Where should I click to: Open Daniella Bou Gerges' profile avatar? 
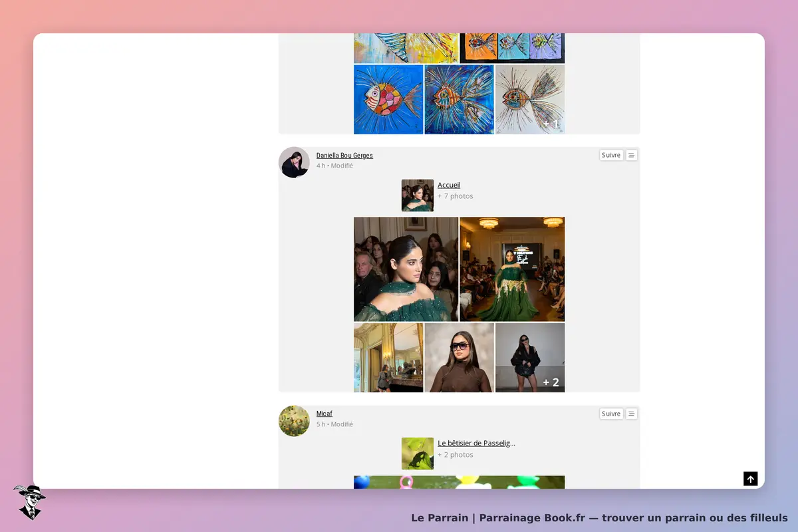pyautogui.click(x=294, y=162)
